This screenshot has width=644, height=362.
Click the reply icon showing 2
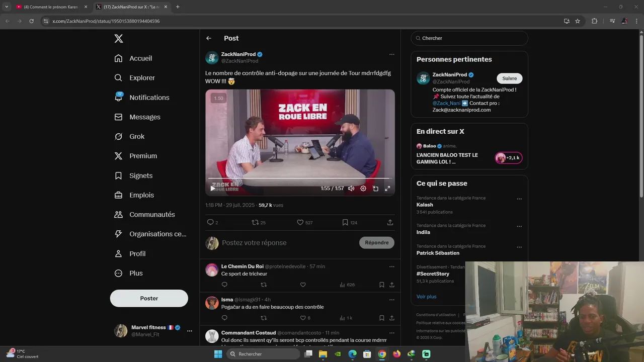(x=212, y=222)
